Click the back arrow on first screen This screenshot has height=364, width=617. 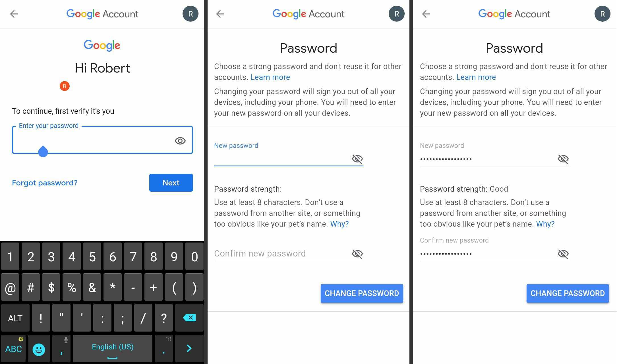pos(13,14)
